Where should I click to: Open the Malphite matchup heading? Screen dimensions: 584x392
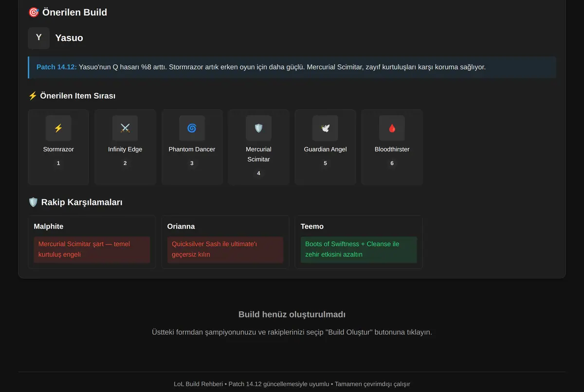pyautogui.click(x=49, y=227)
